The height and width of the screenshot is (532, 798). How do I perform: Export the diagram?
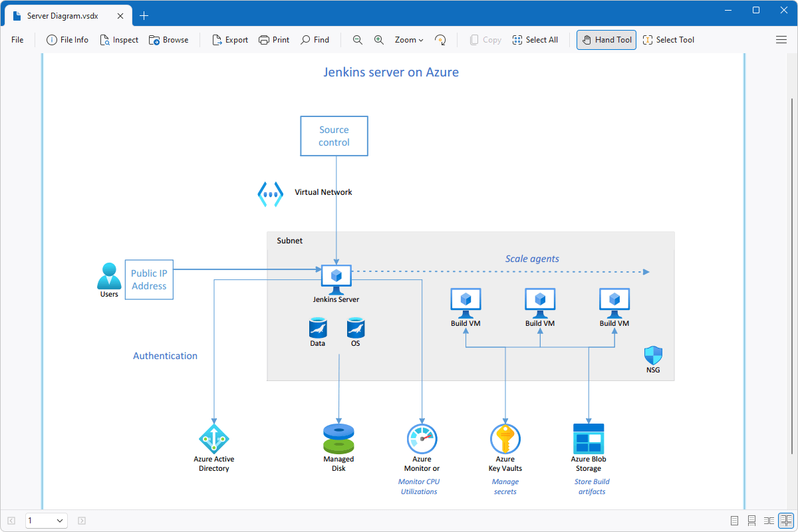230,40
